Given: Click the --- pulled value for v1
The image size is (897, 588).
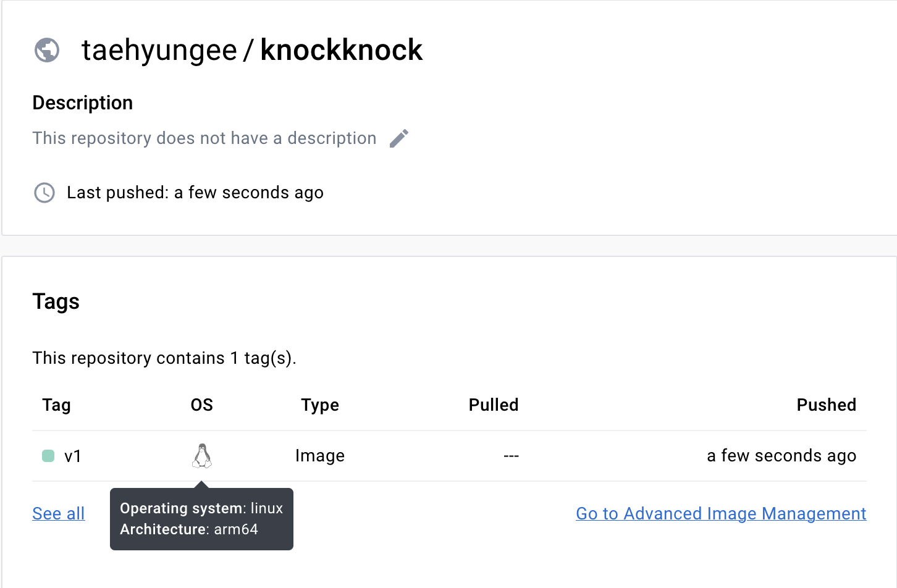Looking at the screenshot, I should [x=511, y=456].
